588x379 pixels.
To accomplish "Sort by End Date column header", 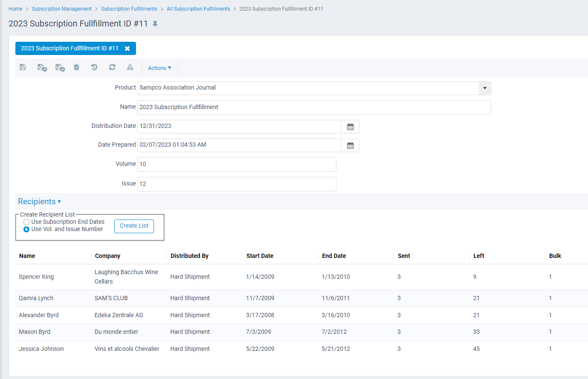I will [334, 256].
